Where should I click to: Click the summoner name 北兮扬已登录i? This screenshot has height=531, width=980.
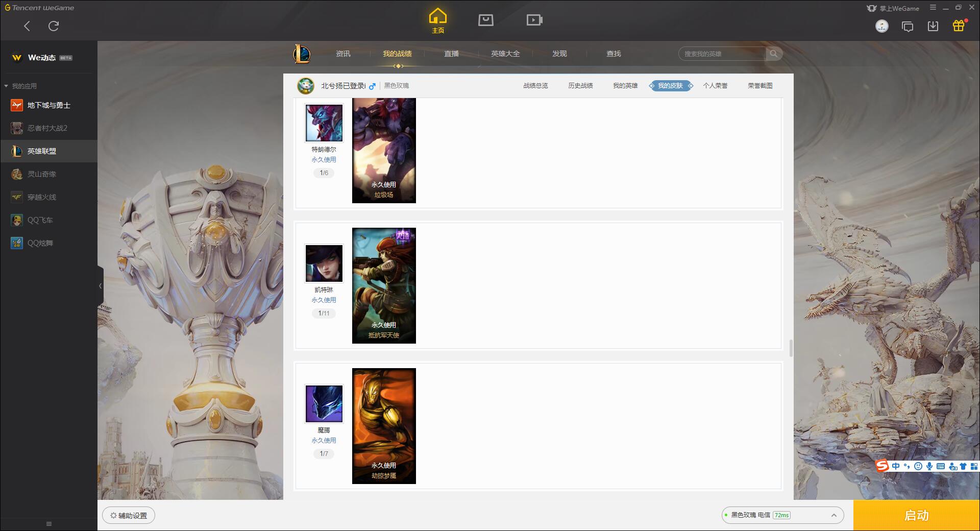point(344,86)
